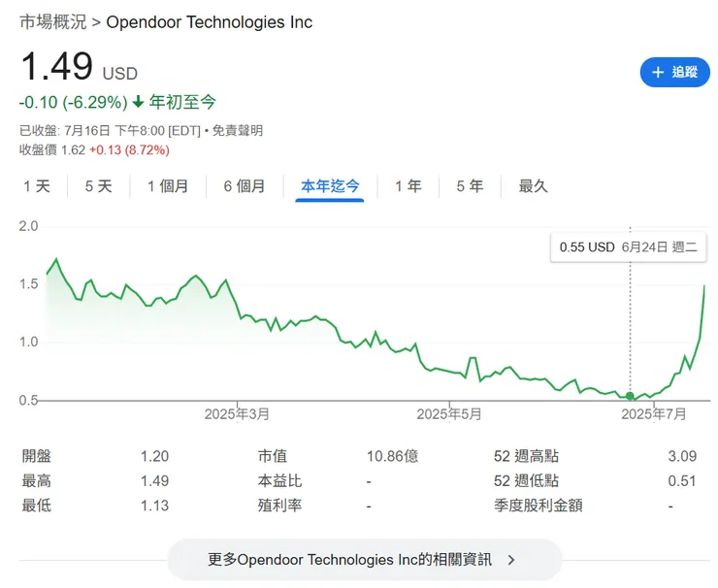Click the 收盤價 1.62 after-hours text
The image size is (718, 588).
(94, 149)
